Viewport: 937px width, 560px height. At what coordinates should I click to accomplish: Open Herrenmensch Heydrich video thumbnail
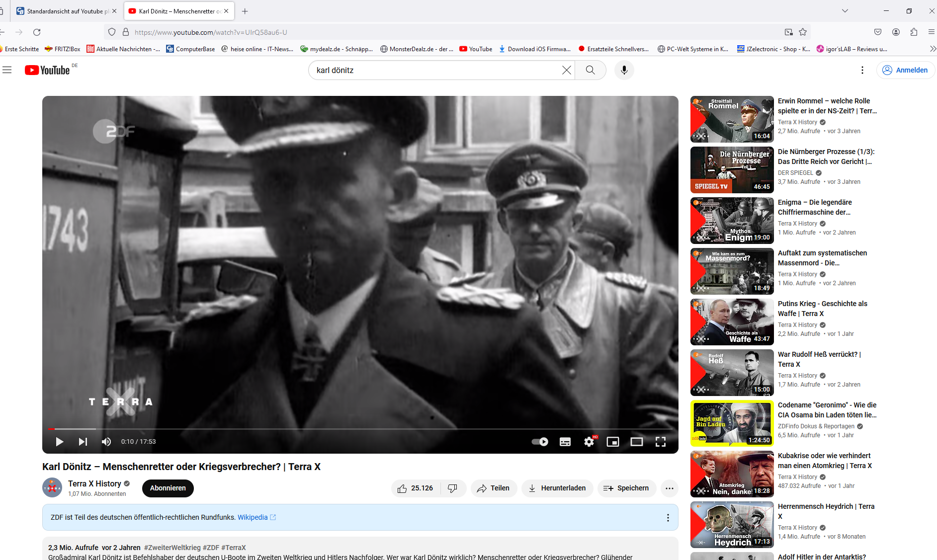[732, 525]
